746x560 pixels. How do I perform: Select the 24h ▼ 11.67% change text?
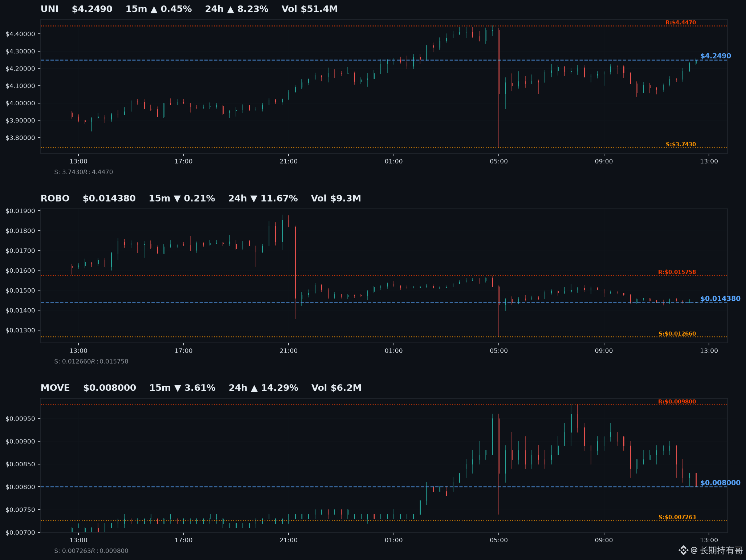[263, 199]
